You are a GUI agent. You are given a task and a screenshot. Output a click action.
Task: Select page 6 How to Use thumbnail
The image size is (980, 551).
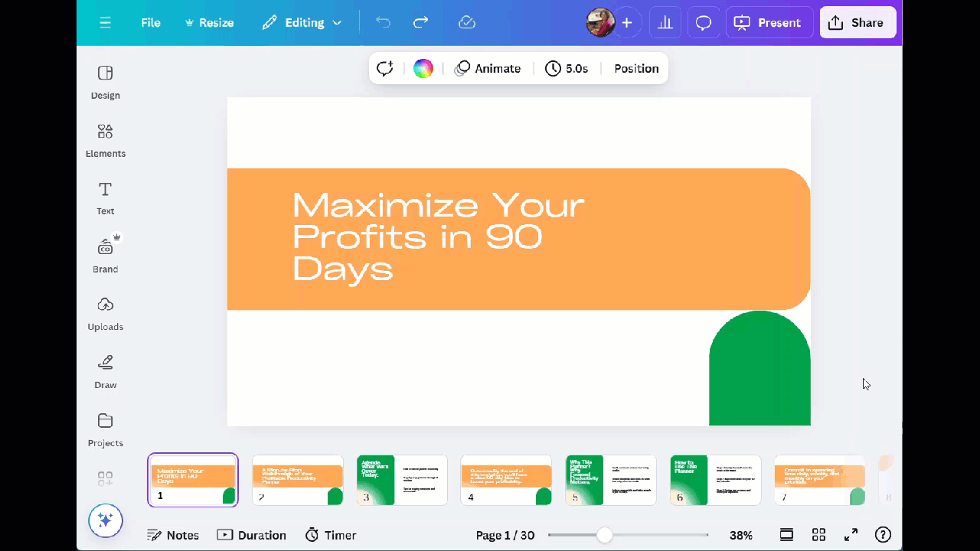click(x=715, y=480)
